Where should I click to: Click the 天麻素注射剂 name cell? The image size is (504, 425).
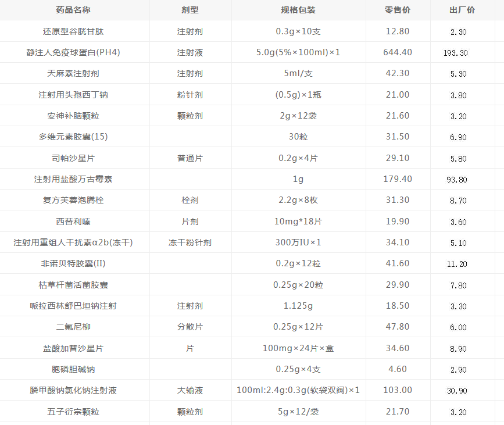click(x=73, y=73)
